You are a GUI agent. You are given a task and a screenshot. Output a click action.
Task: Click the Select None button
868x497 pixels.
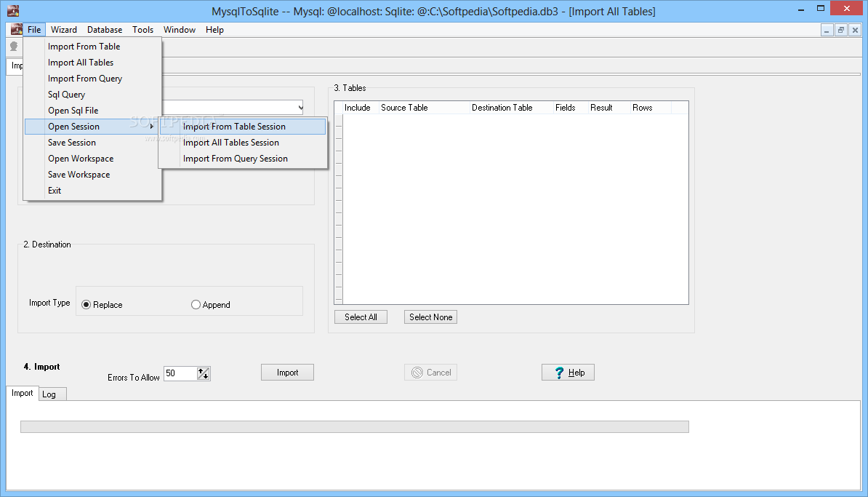[x=430, y=317]
